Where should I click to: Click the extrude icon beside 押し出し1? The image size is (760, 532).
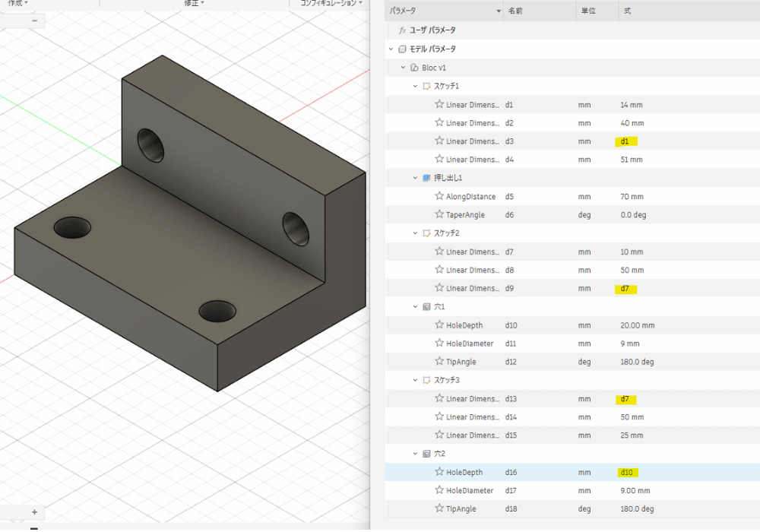[426, 178]
